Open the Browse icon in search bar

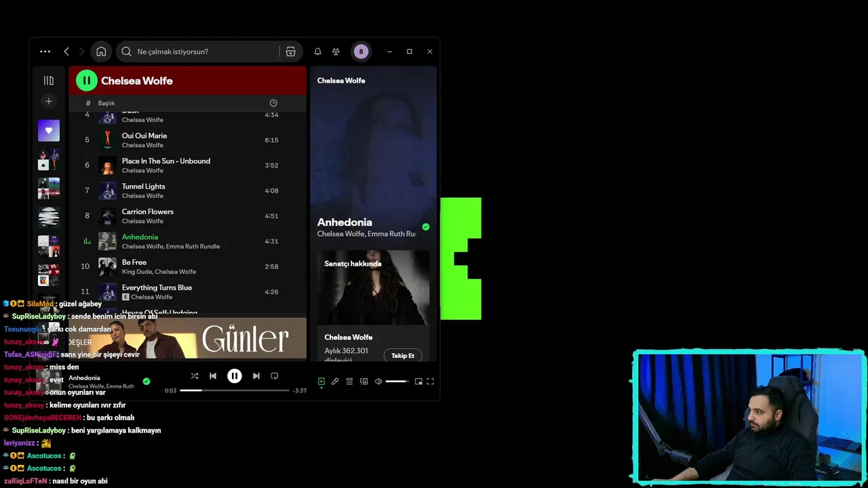point(290,52)
